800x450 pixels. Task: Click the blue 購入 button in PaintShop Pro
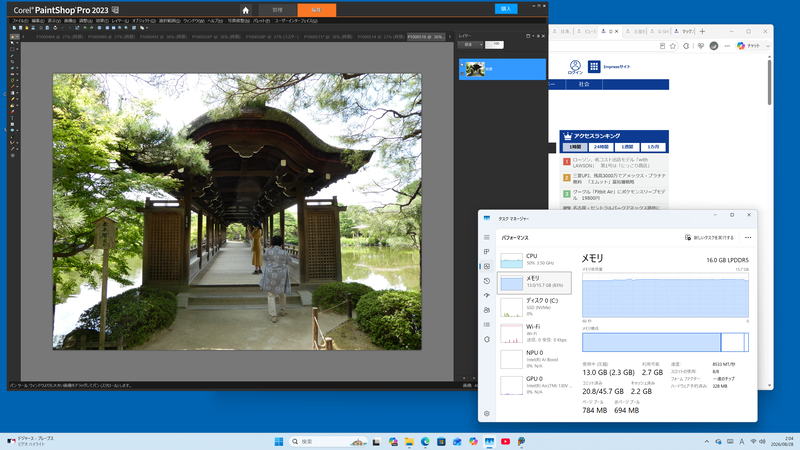[x=506, y=9]
